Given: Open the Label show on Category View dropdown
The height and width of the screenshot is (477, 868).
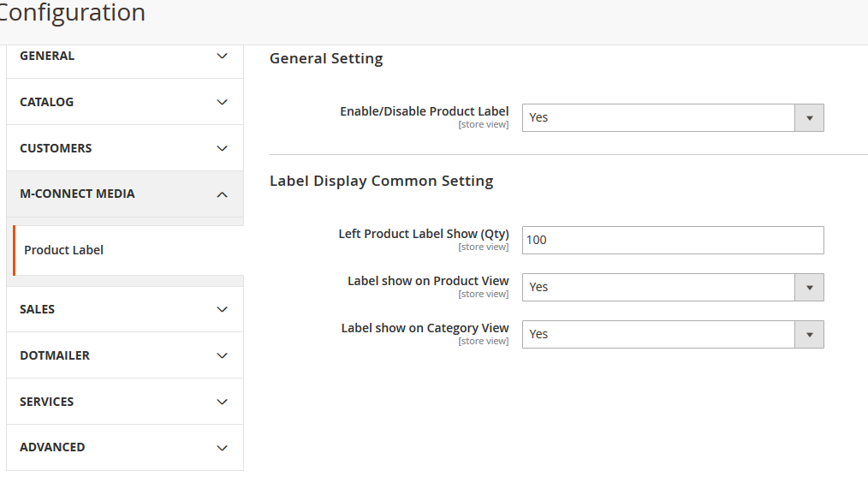Looking at the screenshot, I should pyautogui.click(x=672, y=335).
